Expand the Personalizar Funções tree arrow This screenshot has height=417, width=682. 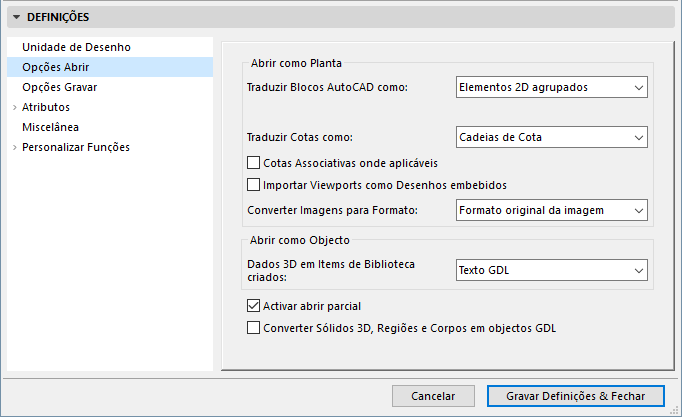[x=14, y=147]
